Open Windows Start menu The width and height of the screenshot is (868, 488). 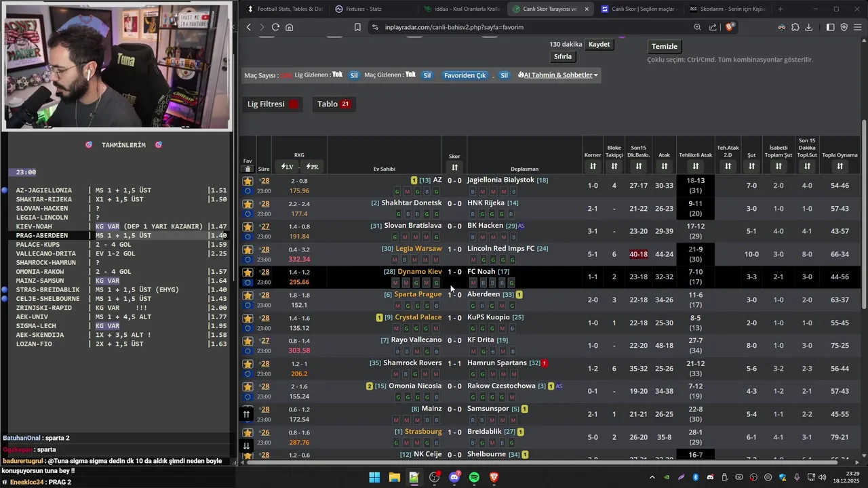coord(374,477)
